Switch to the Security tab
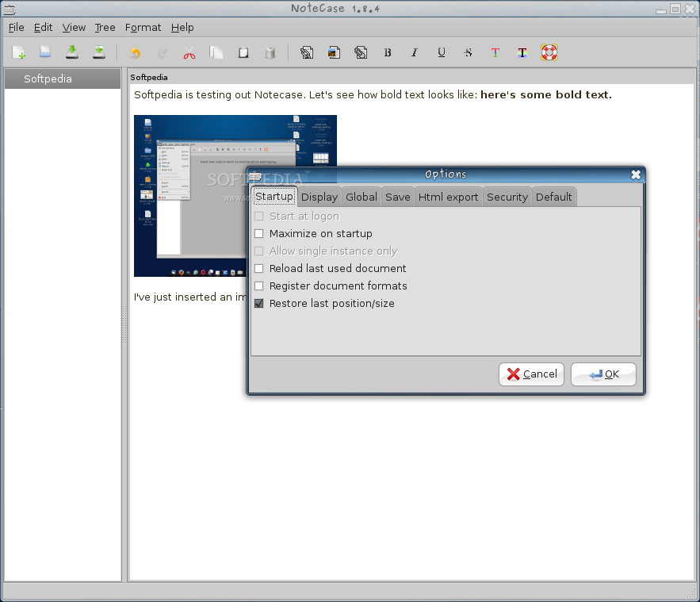 [x=507, y=197]
